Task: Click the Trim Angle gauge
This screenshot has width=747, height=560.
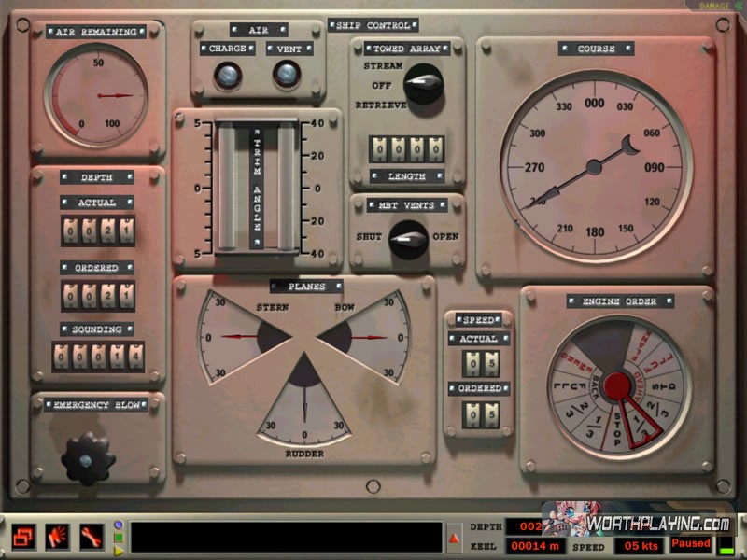Action: click(x=257, y=187)
